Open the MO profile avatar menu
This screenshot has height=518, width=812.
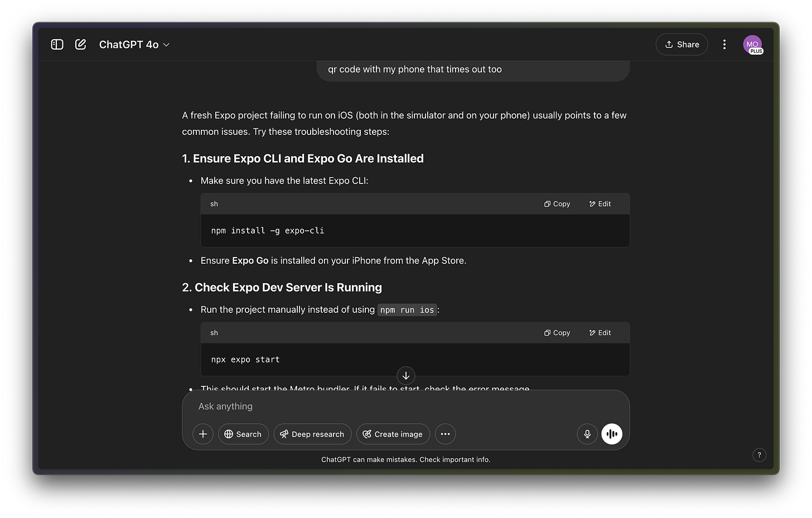pyautogui.click(x=752, y=45)
